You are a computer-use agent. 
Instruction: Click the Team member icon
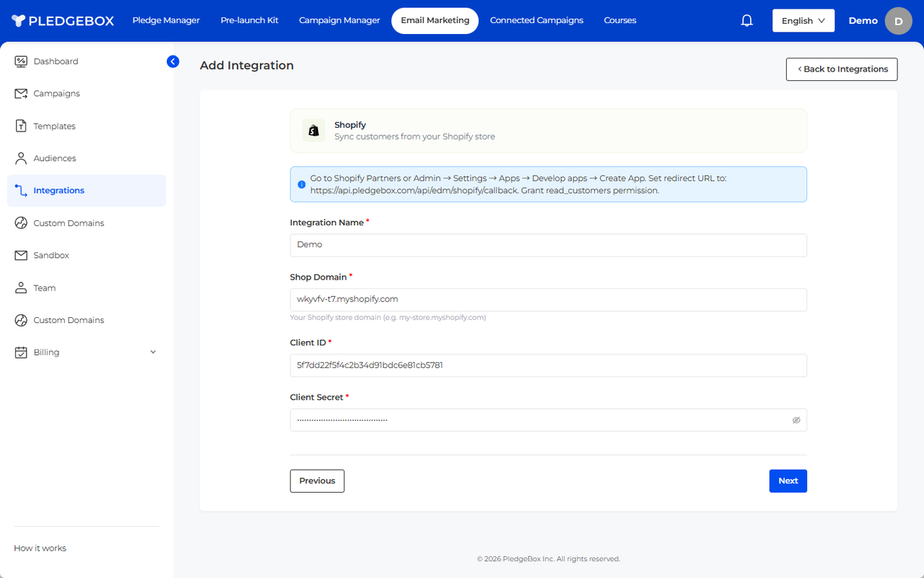tap(21, 288)
